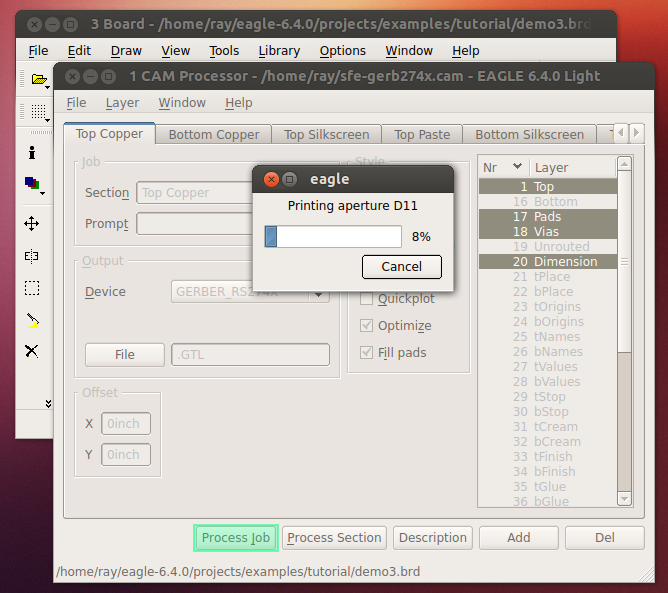Open Draw menu in Board window
668x593 pixels.
(126, 51)
